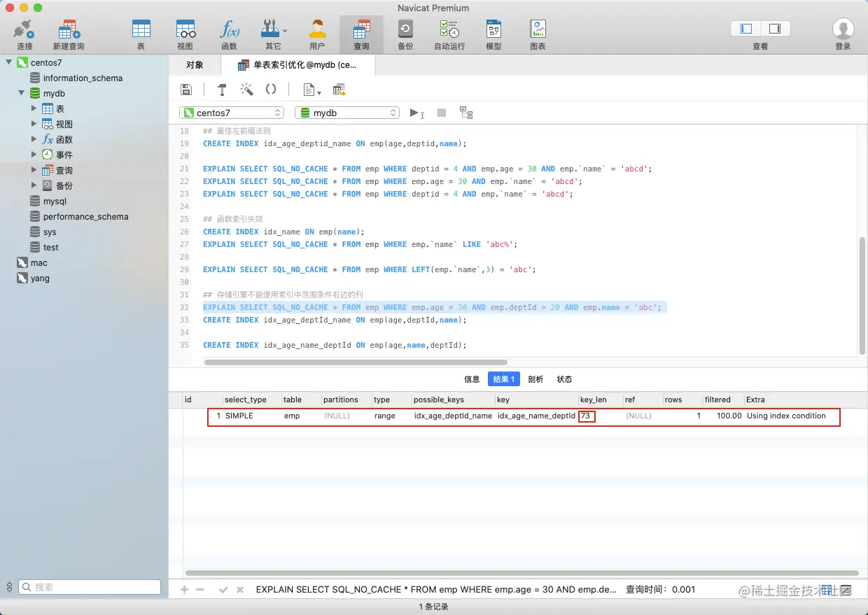Collapse the centos7 connection tree
This screenshot has height=615, width=868.
tap(9, 62)
